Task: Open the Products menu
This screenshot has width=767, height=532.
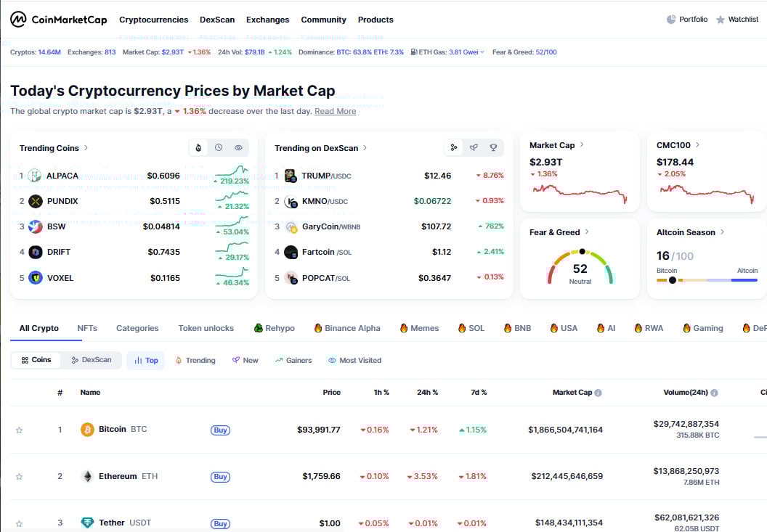Action: point(376,20)
